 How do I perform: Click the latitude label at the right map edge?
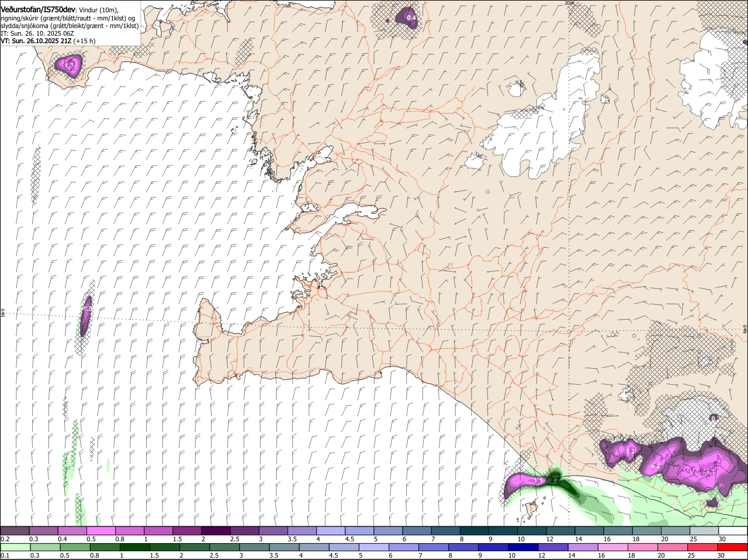click(x=744, y=330)
